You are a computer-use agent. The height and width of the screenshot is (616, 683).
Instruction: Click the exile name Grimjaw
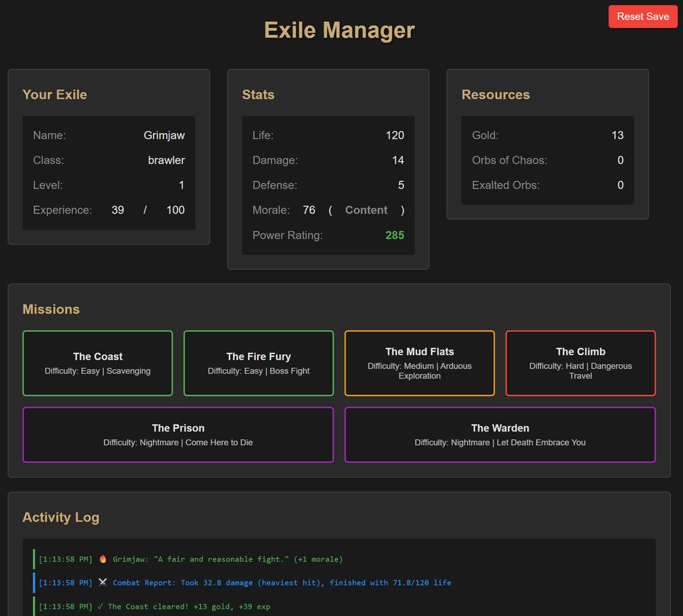[x=164, y=135]
